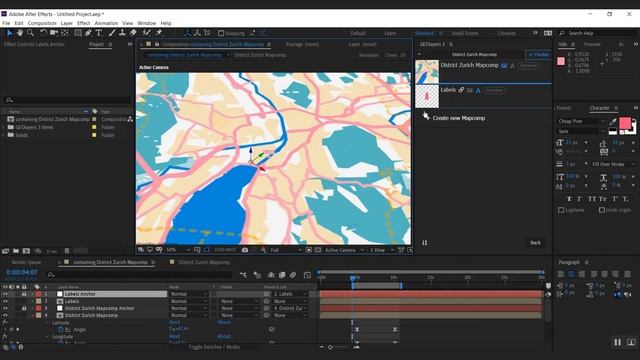The image size is (640, 360).
Task: Select the Roto Brush tool
Action: [147, 33]
